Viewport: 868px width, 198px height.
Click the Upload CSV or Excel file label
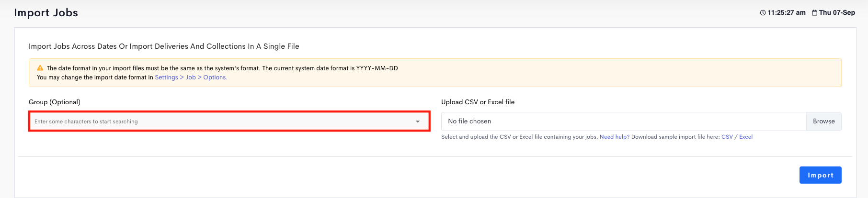[x=478, y=102]
